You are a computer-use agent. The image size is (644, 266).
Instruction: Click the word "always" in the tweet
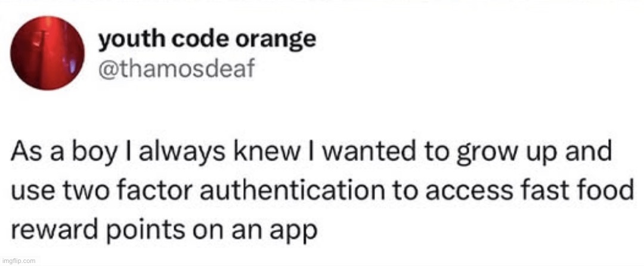pos(184,153)
